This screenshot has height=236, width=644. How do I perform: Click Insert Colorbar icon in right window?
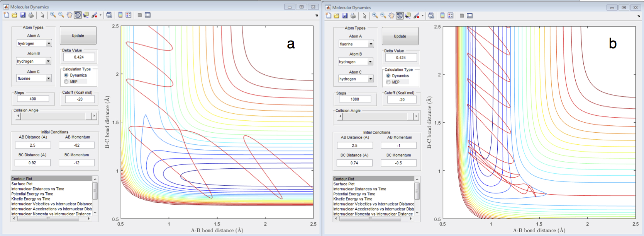point(442,16)
